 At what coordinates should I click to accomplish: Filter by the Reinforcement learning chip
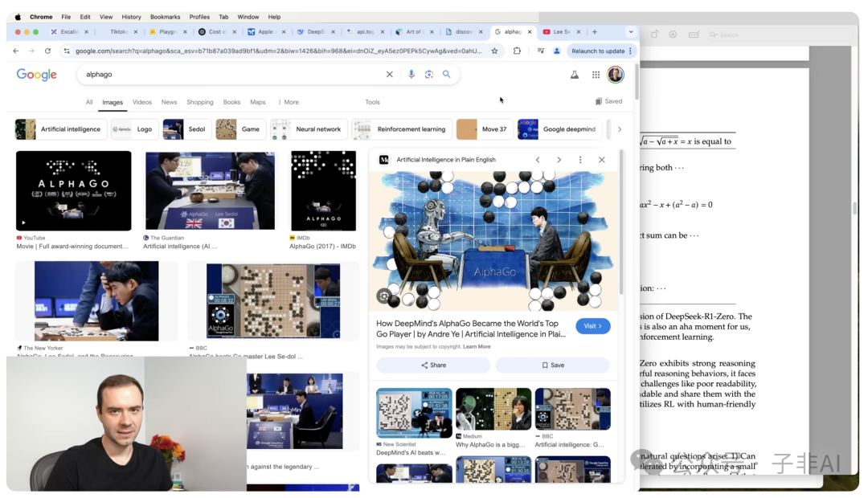[401, 129]
